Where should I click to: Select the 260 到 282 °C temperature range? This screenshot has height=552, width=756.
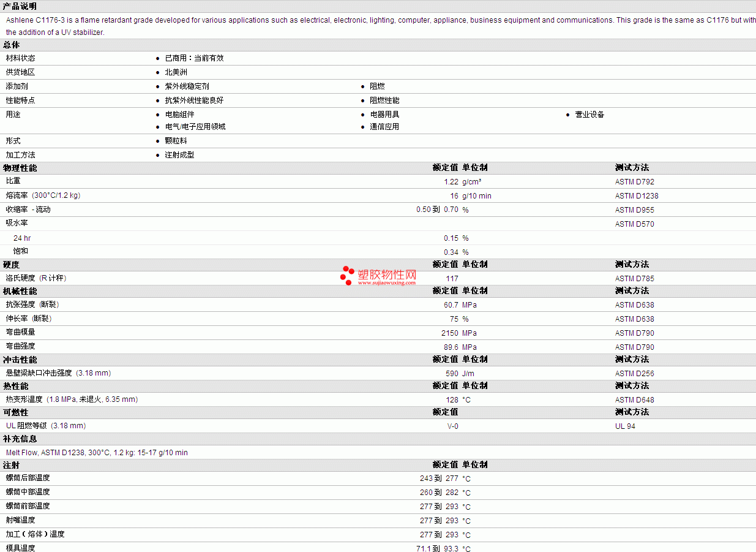pyautogui.click(x=445, y=493)
